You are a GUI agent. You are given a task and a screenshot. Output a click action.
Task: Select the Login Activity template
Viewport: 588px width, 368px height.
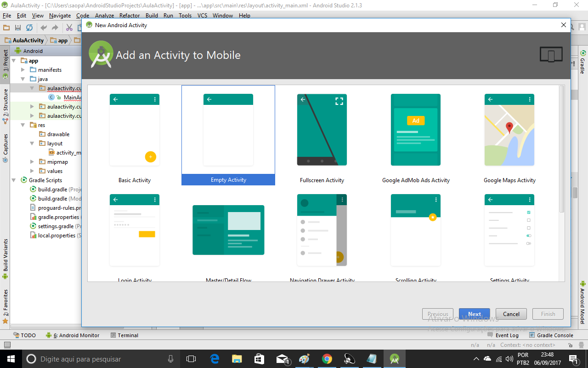(x=135, y=230)
